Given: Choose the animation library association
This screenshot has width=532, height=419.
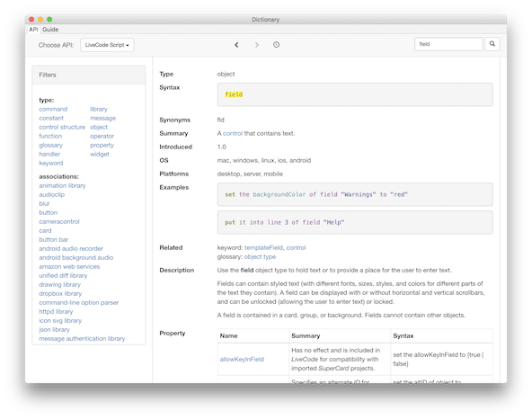Looking at the screenshot, I should coord(62,186).
